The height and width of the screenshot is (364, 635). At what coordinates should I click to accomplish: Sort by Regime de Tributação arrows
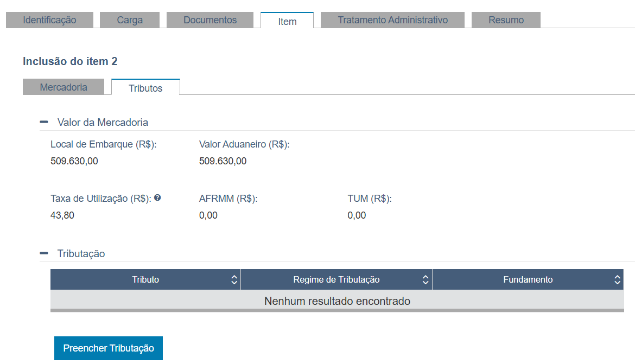coord(425,279)
